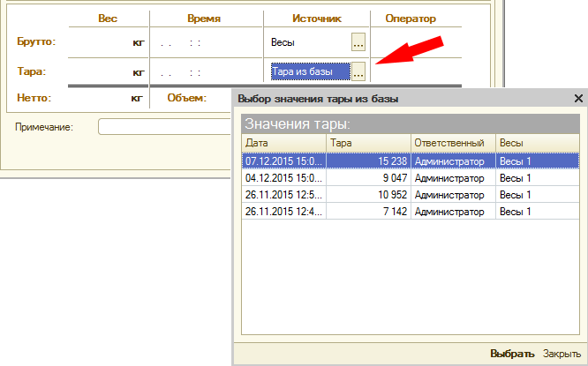The image size is (588, 366).
Task: Sort the table by the Дата column header
Action: pyautogui.click(x=281, y=143)
